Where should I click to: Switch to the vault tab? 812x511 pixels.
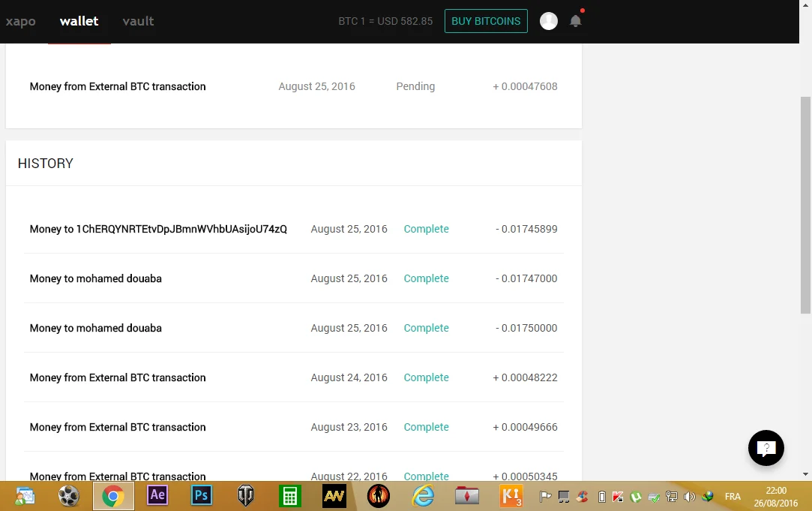point(138,21)
